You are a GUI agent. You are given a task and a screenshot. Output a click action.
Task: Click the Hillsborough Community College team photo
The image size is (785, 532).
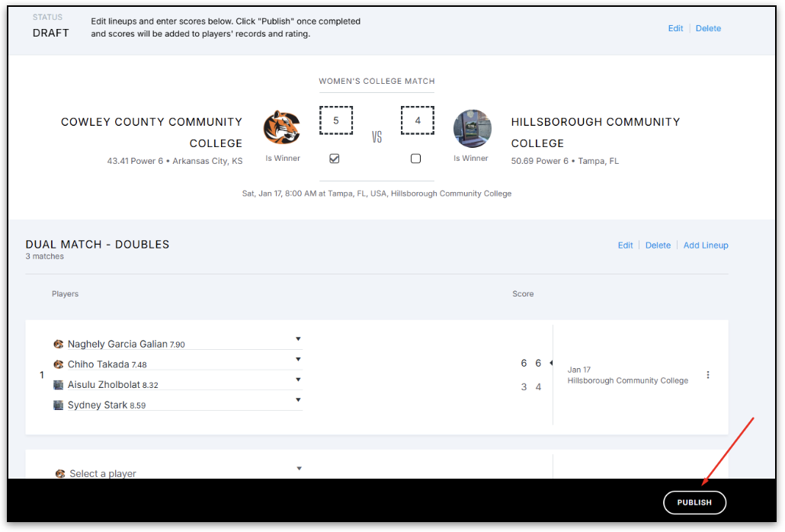(472, 129)
